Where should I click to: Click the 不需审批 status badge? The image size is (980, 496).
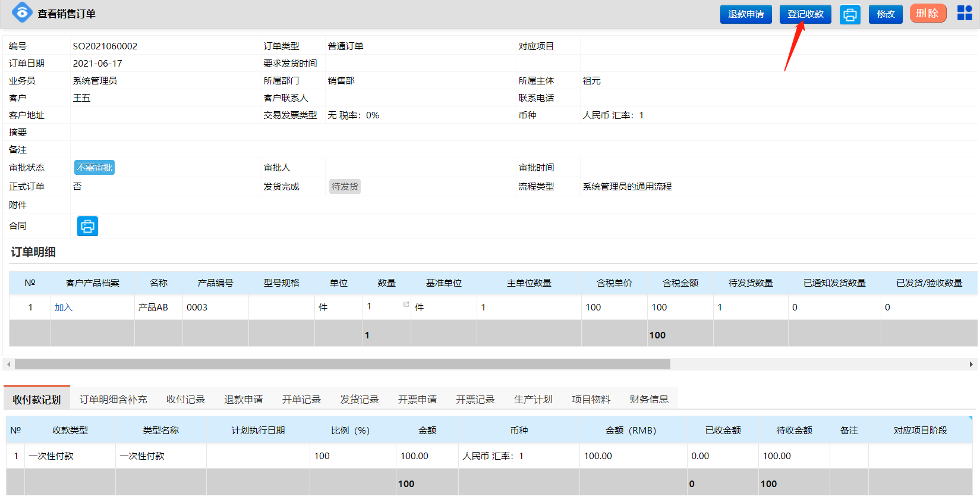94,168
